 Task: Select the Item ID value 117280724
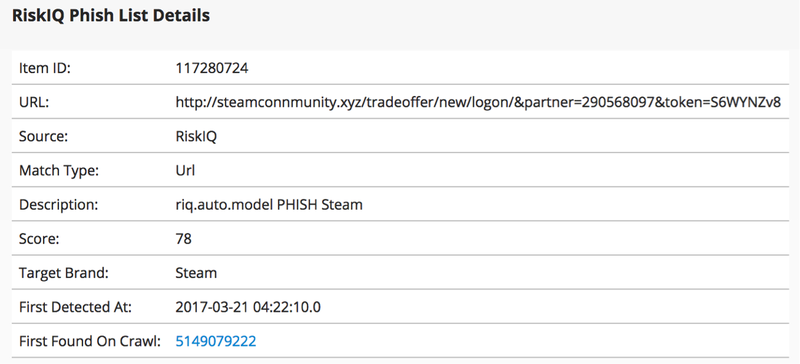pos(212,68)
